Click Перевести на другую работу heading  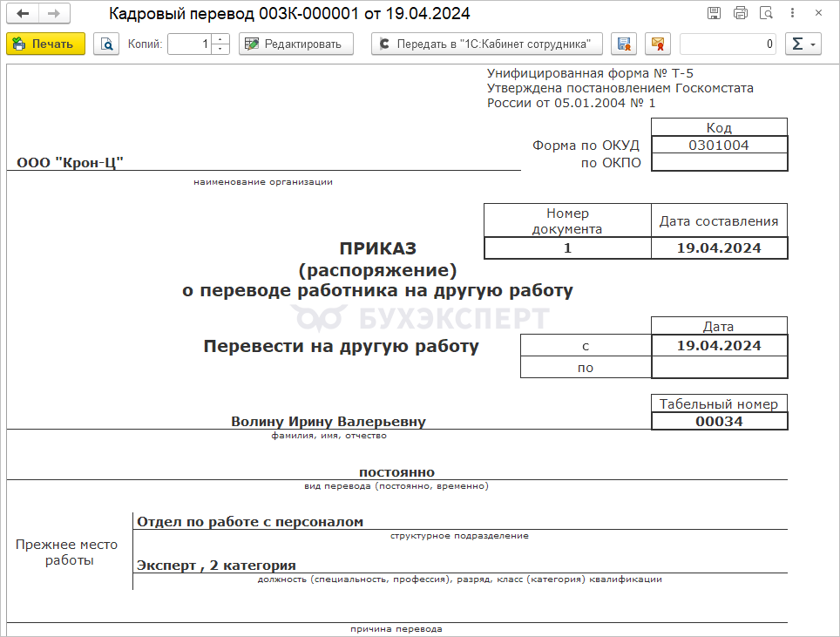point(342,346)
